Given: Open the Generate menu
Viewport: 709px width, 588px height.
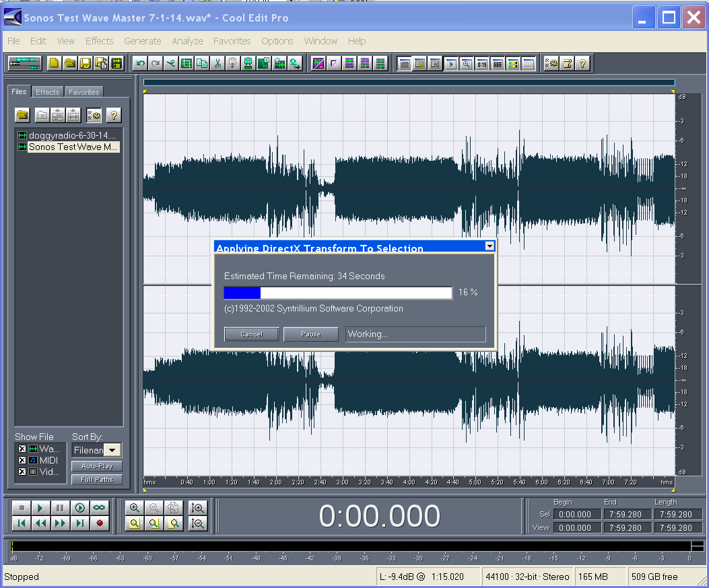Looking at the screenshot, I should point(143,41).
